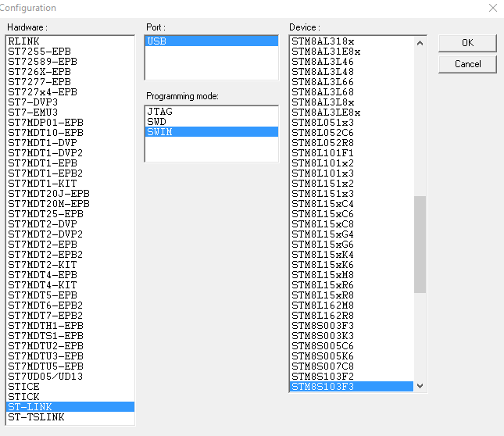Select ST7MDT1-KIT hardware
This screenshot has height=436, width=504.
(x=70, y=184)
